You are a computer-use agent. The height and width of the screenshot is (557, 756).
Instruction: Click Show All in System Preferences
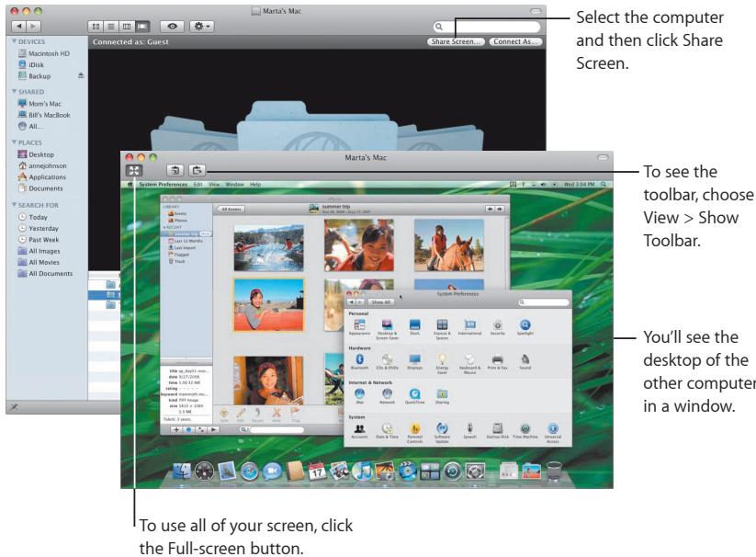click(x=381, y=301)
